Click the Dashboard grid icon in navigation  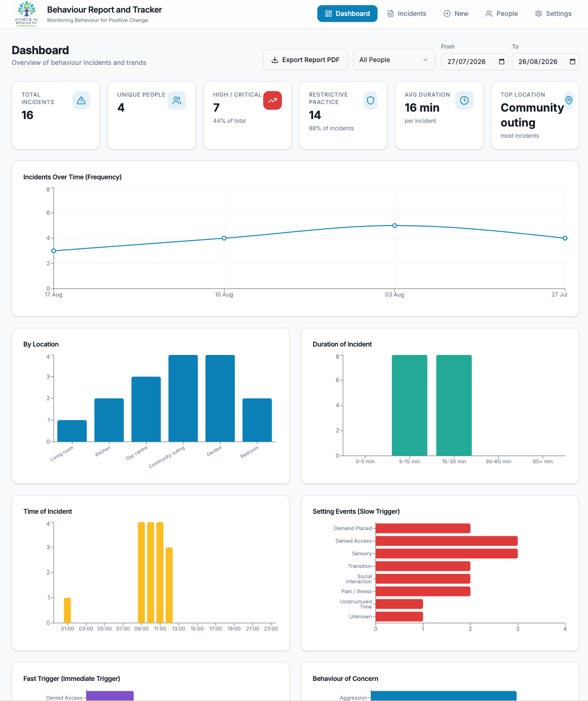pos(329,14)
